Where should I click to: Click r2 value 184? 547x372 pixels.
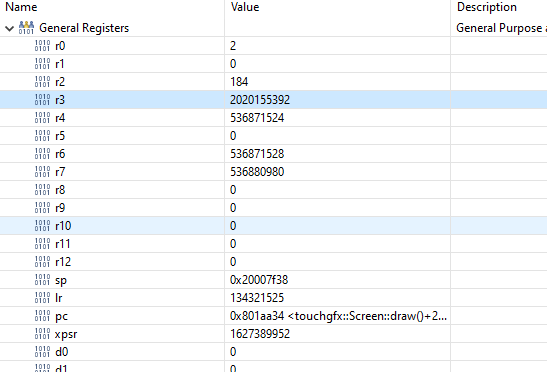pyautogui.click(x=239, y=82)
